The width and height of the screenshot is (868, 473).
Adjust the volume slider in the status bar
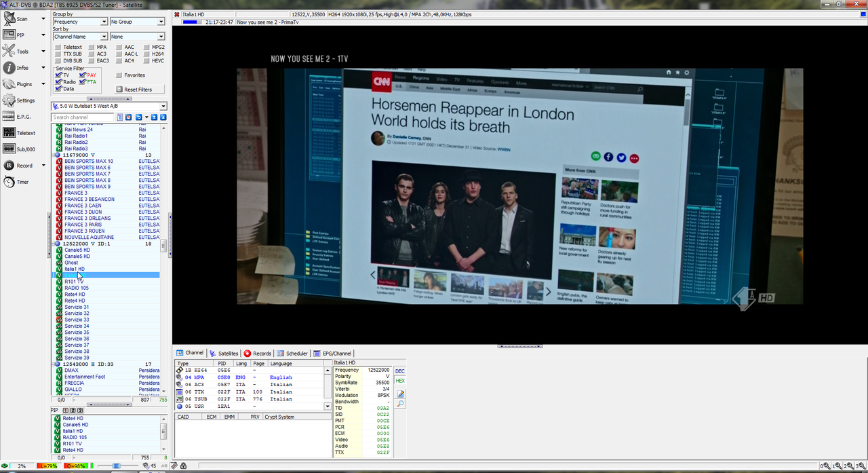(x=117, y=466)
